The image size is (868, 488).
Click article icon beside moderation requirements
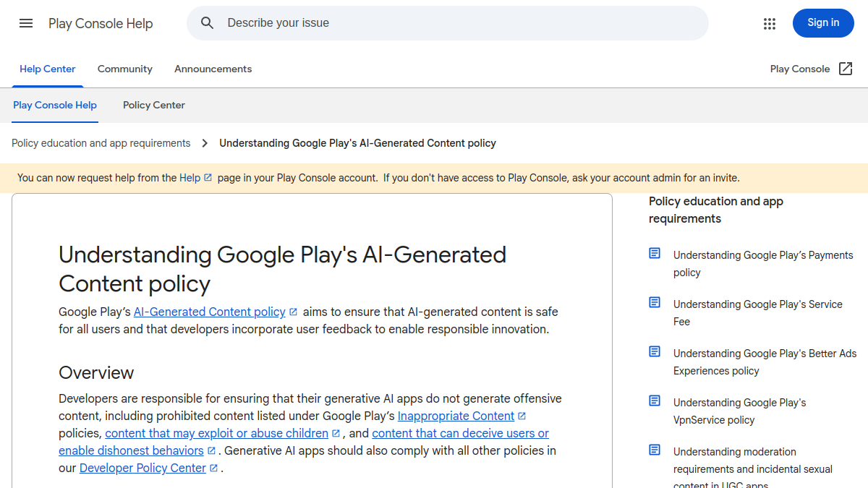[x=655, y=450]
